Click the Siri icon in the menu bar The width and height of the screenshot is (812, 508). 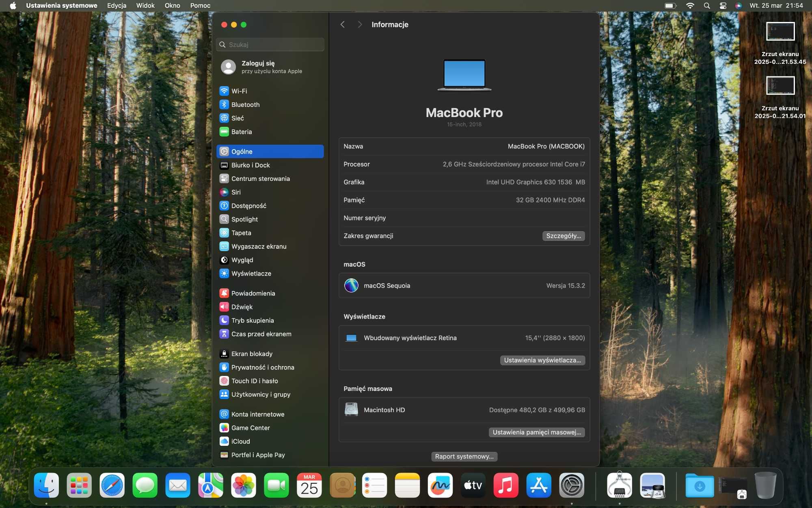tap(739, 5)
